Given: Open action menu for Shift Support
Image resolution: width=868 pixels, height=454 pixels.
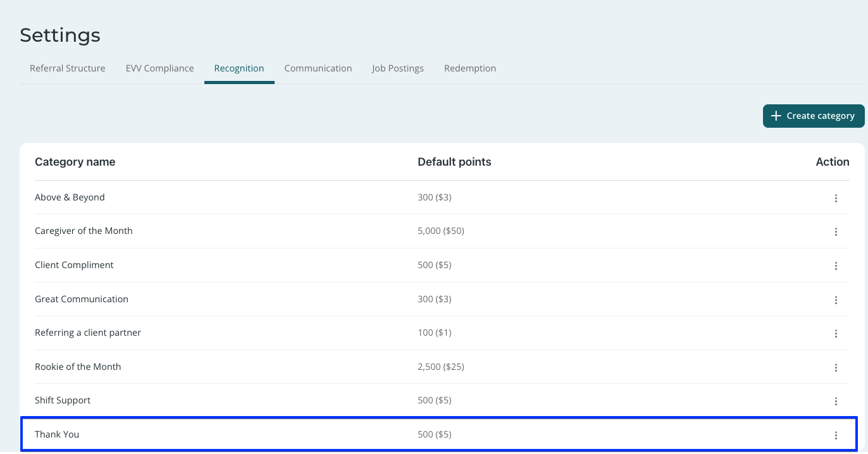Looking at the screenshot, I should click(836, 401).
